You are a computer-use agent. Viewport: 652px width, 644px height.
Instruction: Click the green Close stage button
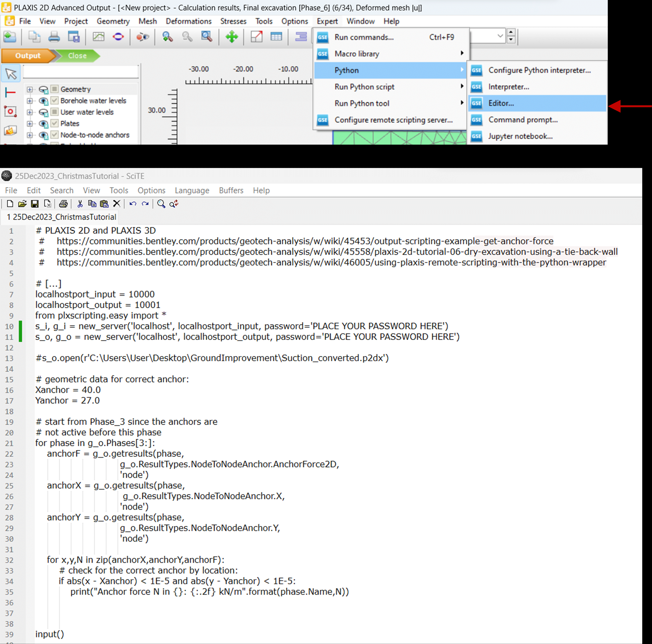[x=77, y=56]
